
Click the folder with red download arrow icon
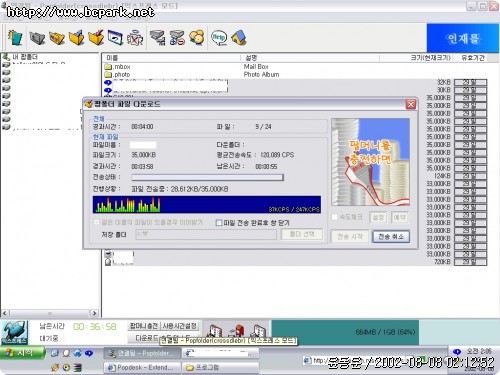(96, 38)
